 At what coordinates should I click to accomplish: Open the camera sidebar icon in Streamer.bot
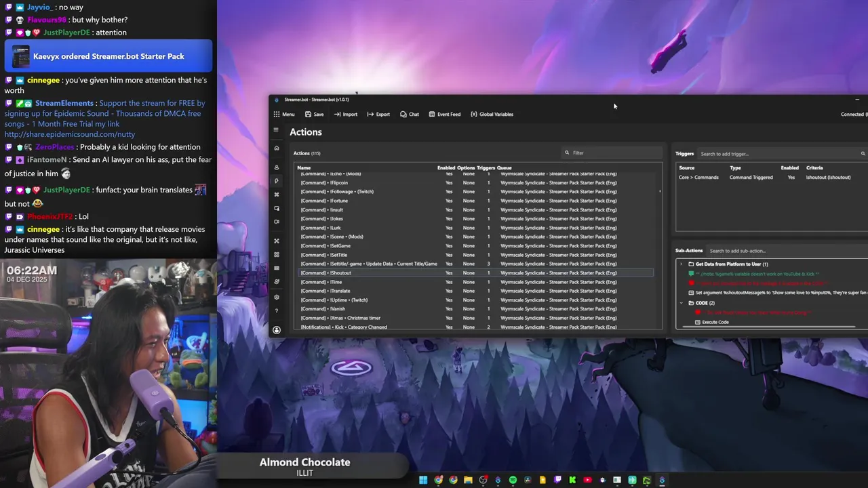[x=276, y=222]
